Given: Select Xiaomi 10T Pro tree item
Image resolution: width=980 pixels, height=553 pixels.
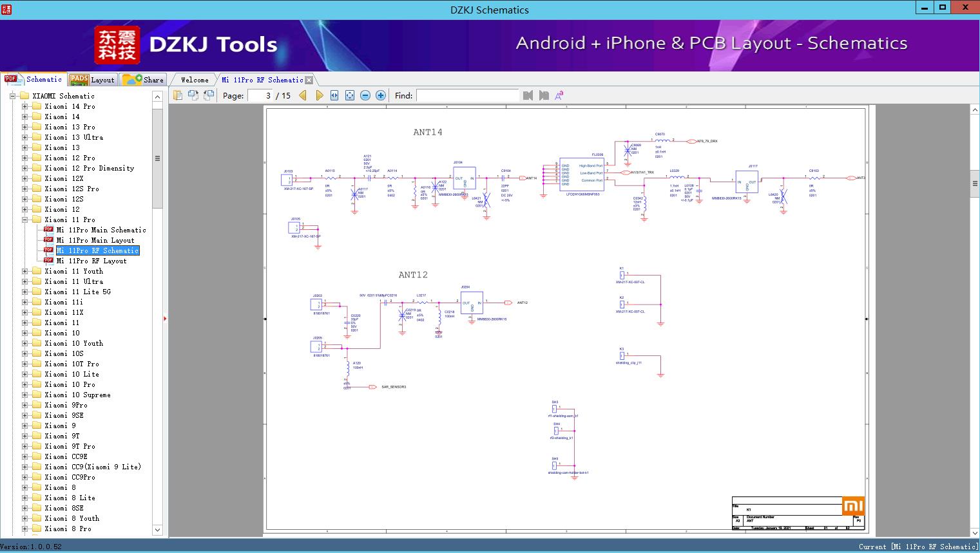Looking at the screenshot, I should [72, 364].
